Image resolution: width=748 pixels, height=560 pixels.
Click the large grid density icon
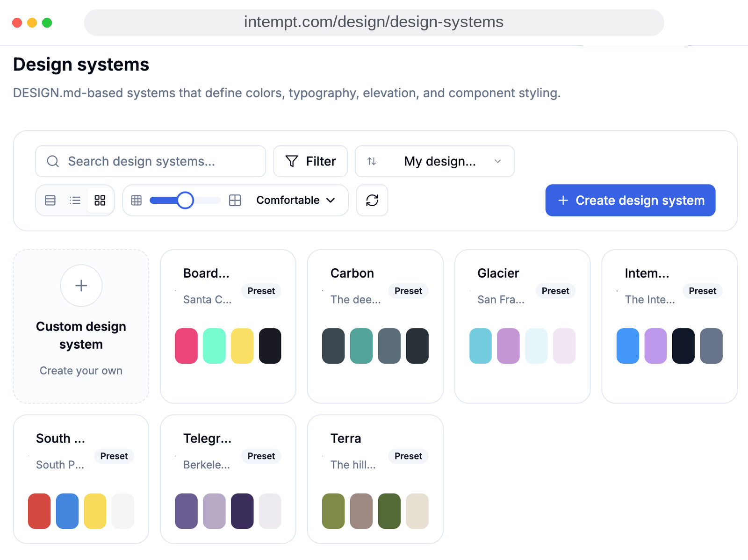coord(235,201)
